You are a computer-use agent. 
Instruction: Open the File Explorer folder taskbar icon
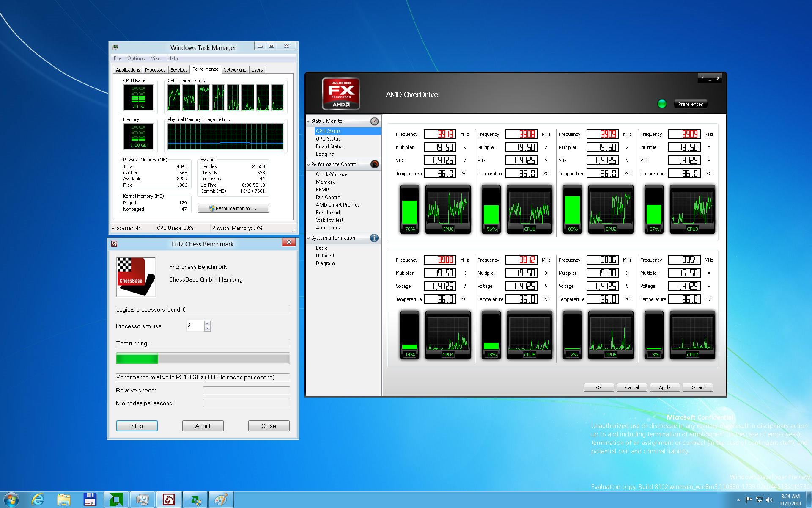(x=64, y=500)
